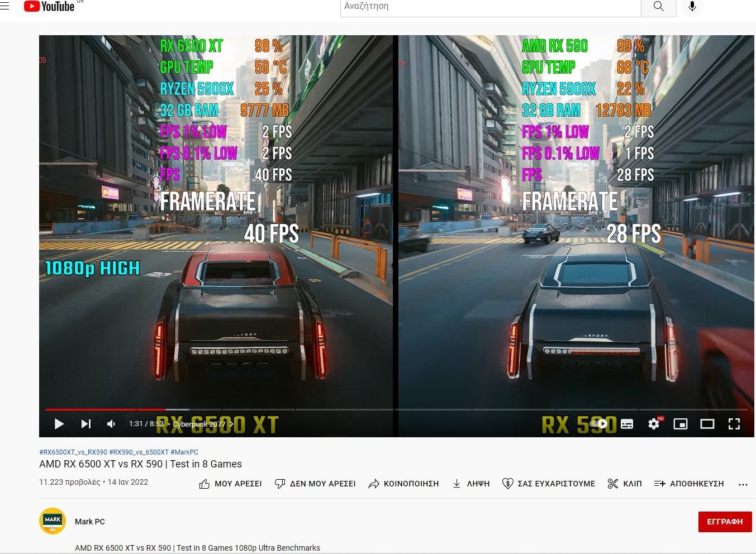Save the video with ΑΠΟΘΗΚΕΥΣΗ
This screenshot has height=554, width=756.
689,484
